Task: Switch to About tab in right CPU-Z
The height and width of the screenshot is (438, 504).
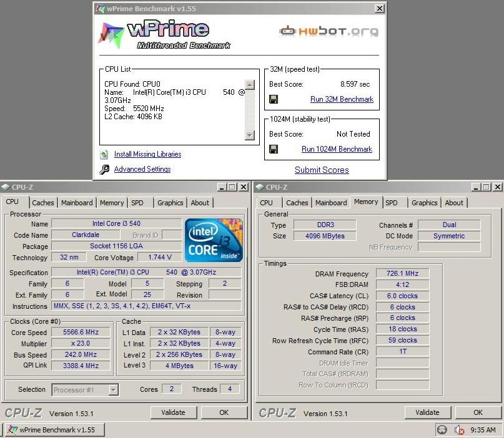Action: point(454,203)
